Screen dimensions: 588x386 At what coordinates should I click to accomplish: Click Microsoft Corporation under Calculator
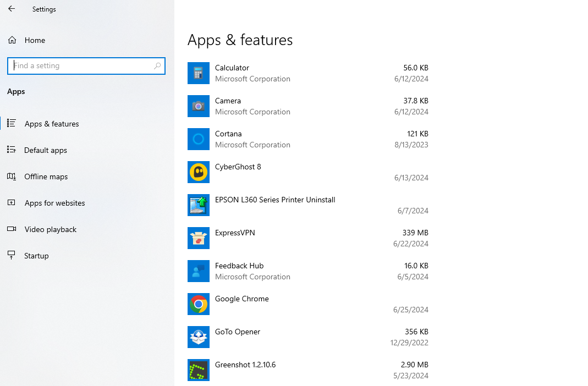252,79
